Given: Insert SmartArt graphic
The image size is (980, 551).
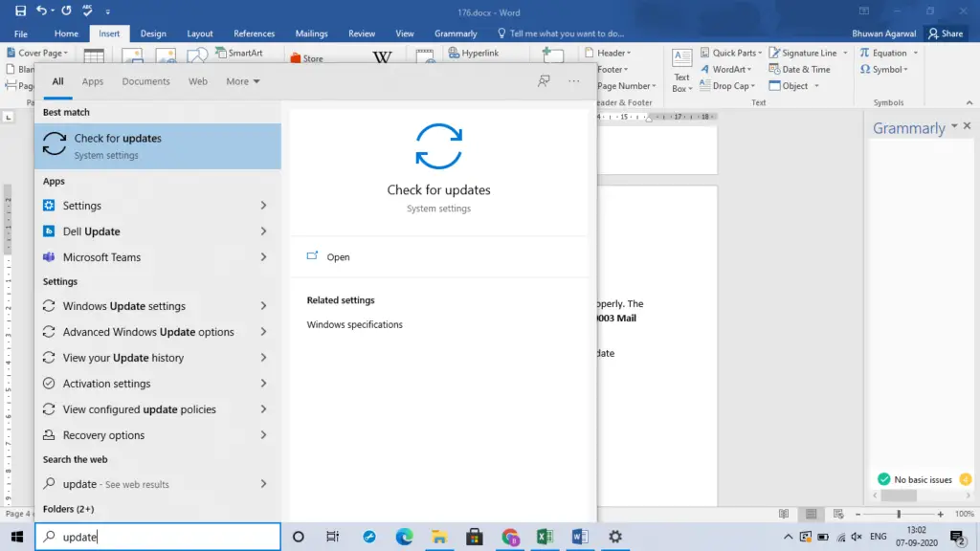Looking at the screenshot, I should point(238,54).
